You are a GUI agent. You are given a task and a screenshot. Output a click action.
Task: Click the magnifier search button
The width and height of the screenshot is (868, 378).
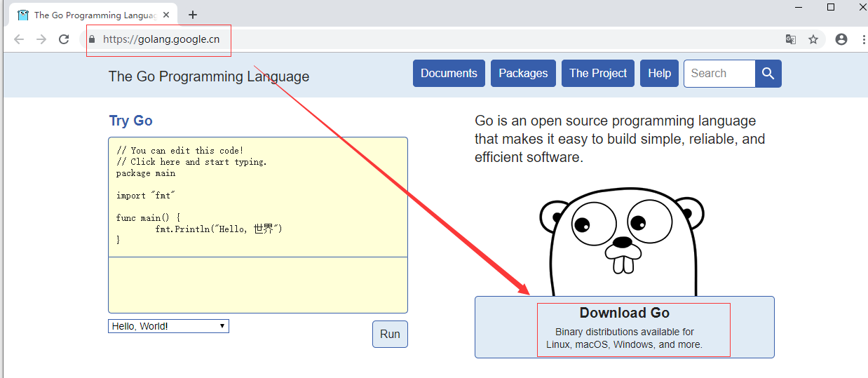768,74
